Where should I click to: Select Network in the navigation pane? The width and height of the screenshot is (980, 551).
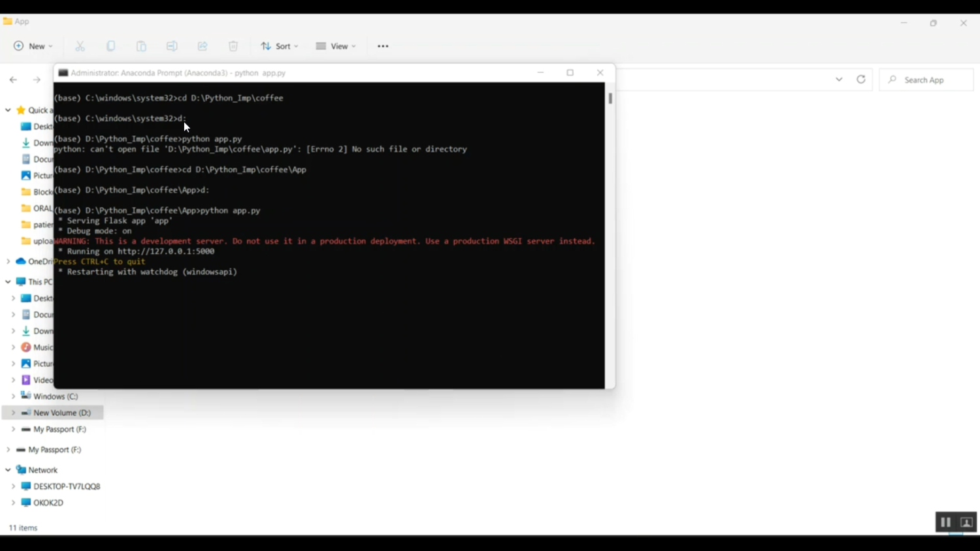click(x=37, y=470)
